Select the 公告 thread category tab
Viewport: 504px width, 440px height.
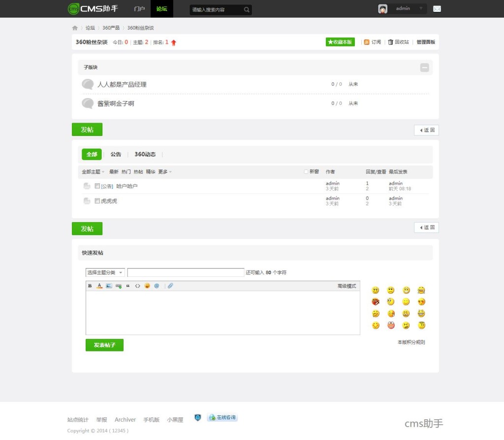[116, 155]
